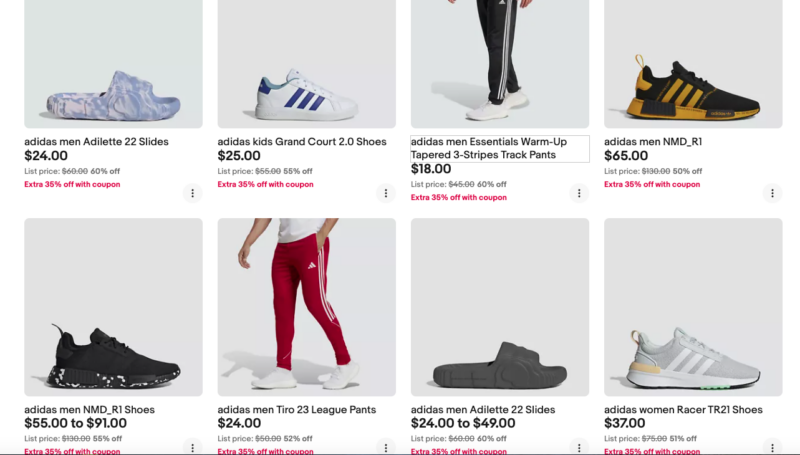This screenshot has height=455, width=800.
Task: Open adidas women Racer TR21 Shoes listing
Action: tap(683, 410)
